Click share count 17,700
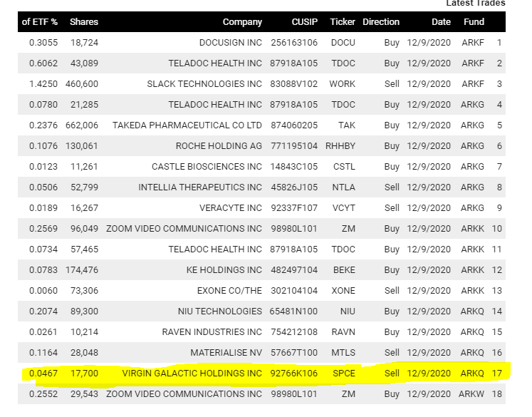The image size is (532, 417). pyautogui.click(x=84, y=374)
